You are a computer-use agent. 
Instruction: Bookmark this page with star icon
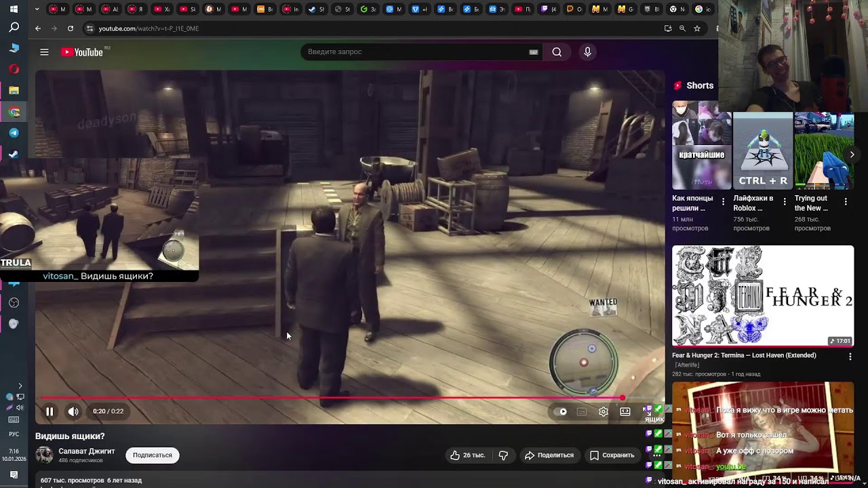click(697, 28)
